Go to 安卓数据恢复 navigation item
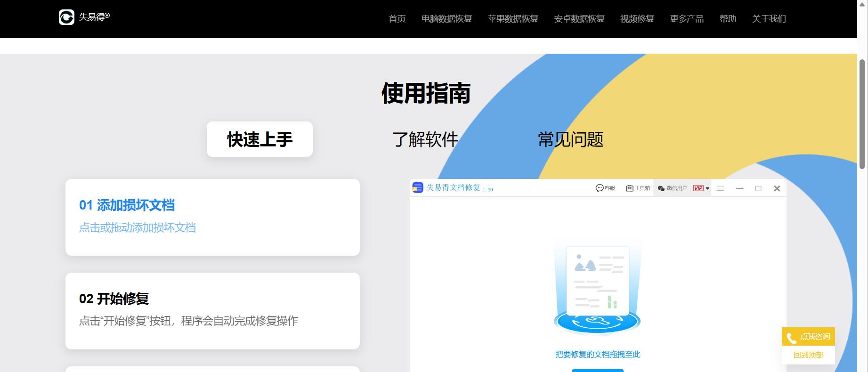Image resolution: width=868 pixels, height=372 pixels. [x=579, y=18]
